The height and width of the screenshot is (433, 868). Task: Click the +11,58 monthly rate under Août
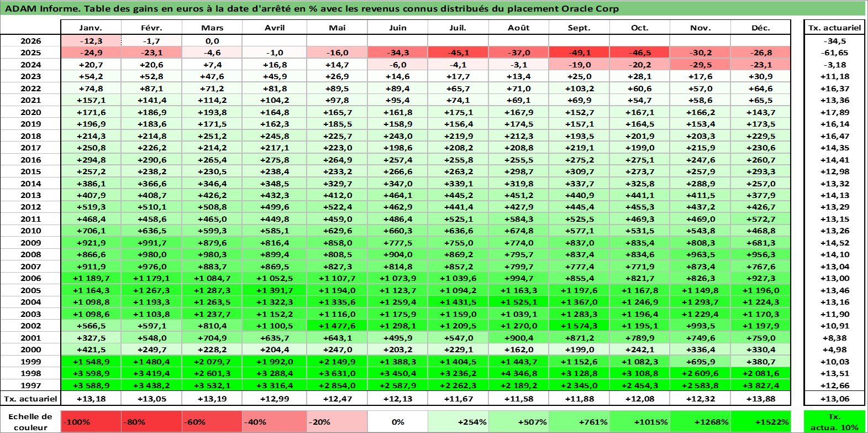coord(518,399)
